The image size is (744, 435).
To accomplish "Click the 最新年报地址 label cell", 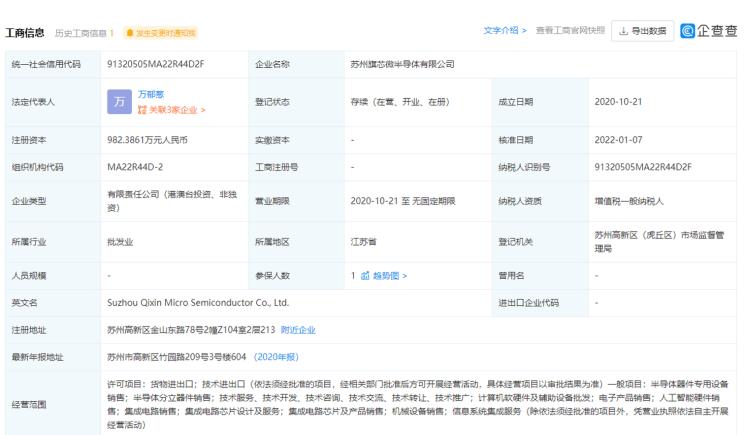I will point(53,357).
